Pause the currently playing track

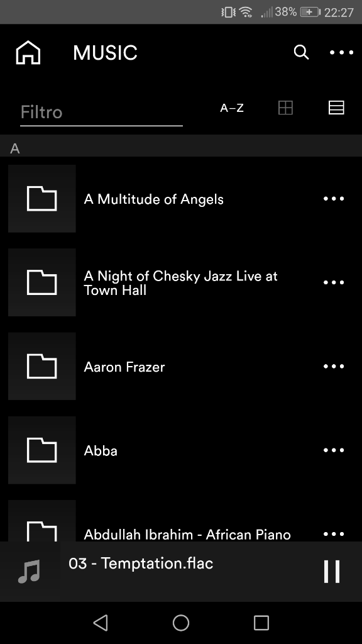click(x=332, y=571)
